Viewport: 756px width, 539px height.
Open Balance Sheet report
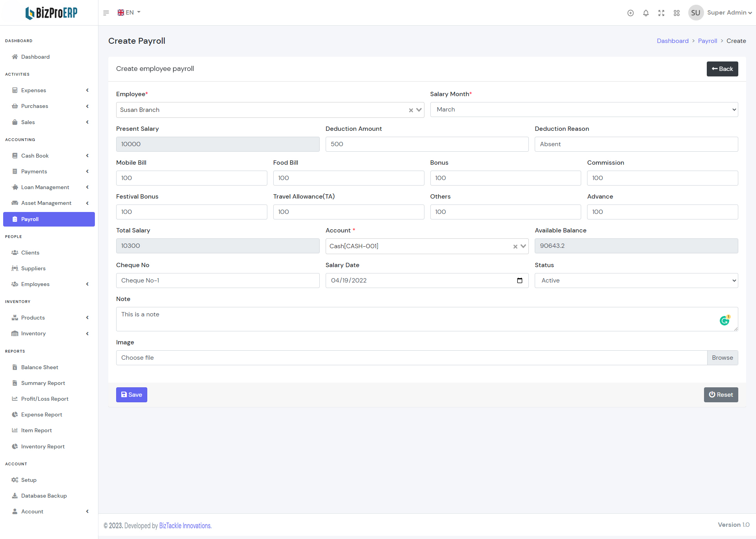(x=39, y=367)
